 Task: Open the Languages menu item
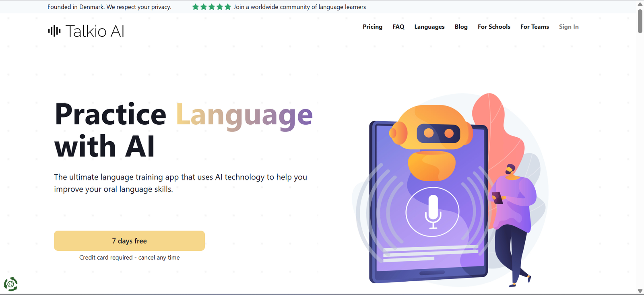[x=429, y=27]
